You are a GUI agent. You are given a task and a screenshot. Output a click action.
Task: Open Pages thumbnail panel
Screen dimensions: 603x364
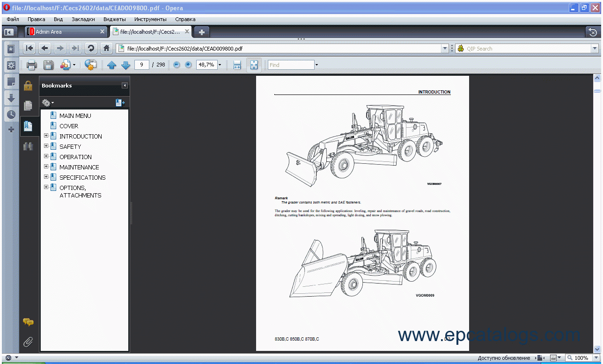(x=28, y=106)
